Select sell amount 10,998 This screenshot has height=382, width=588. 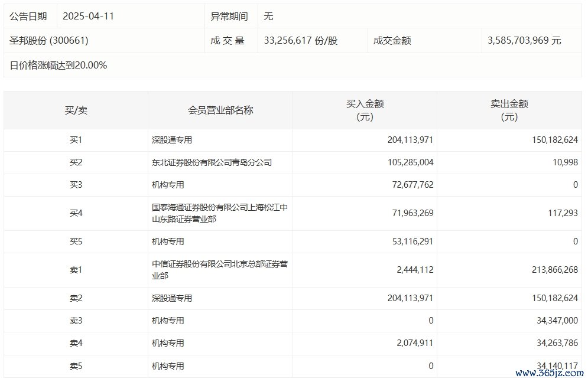[565, 162]
